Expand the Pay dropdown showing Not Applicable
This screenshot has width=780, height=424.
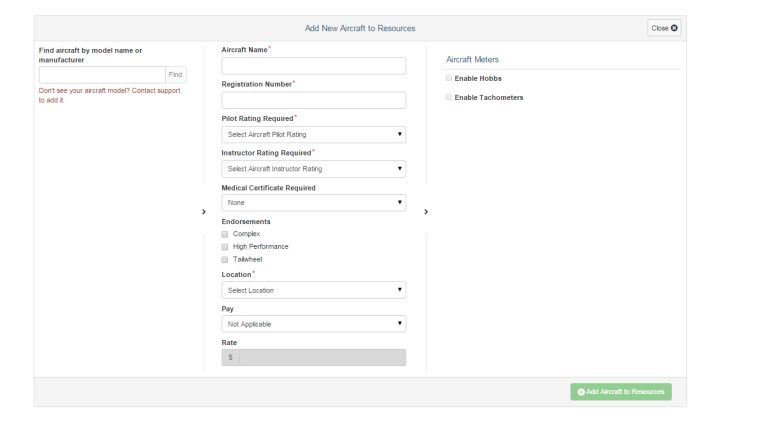[x=313, y=324]
